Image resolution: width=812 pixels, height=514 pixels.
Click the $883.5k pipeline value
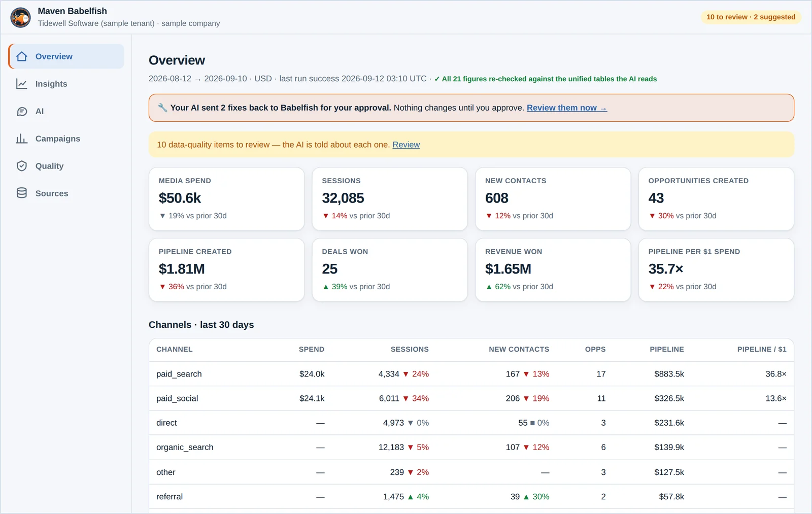(669, 374)
